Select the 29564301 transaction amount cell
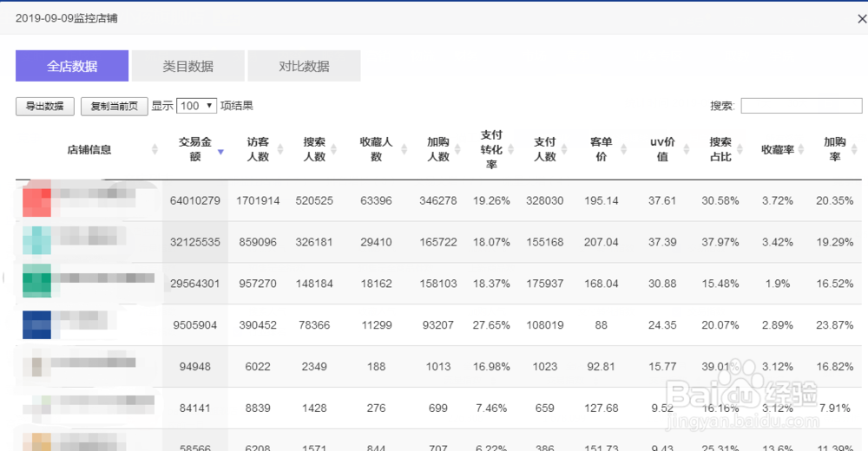868x451 pixels. tap(194, 284)
